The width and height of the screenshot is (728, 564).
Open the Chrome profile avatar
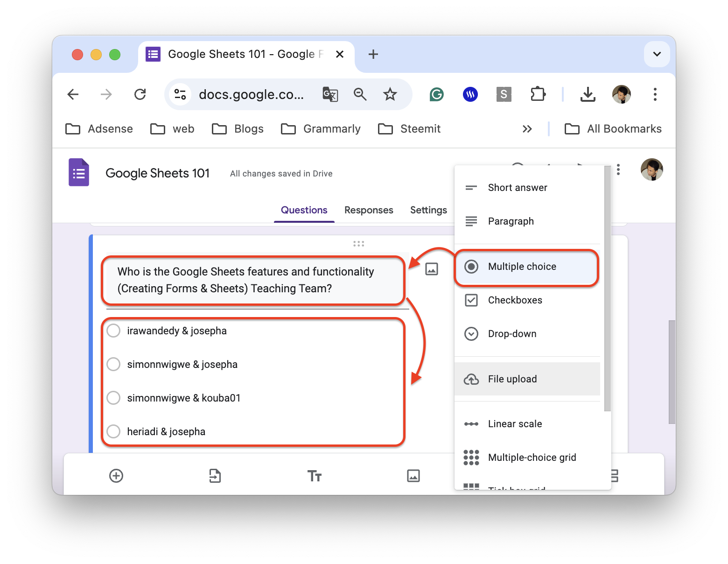point(622,94)
